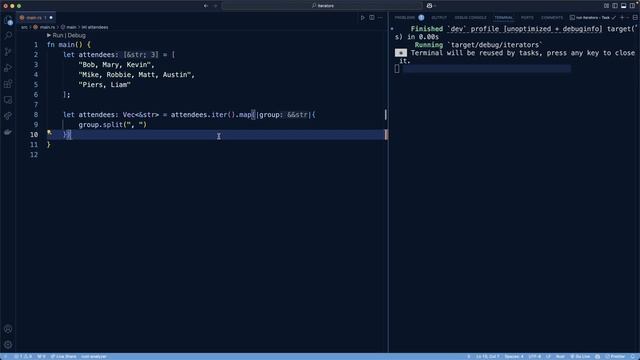Click the Prettier status bar item

[615, 357]
